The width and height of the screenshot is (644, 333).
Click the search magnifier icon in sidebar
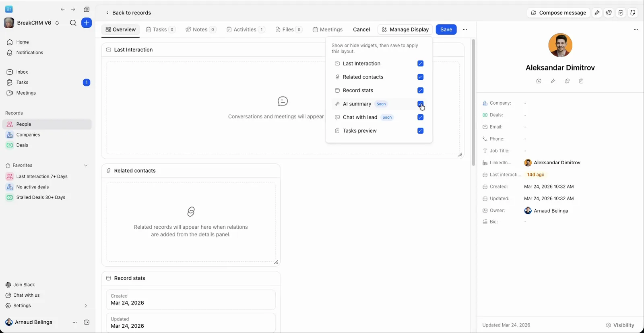pyautogui.click(x=73, y=23)
